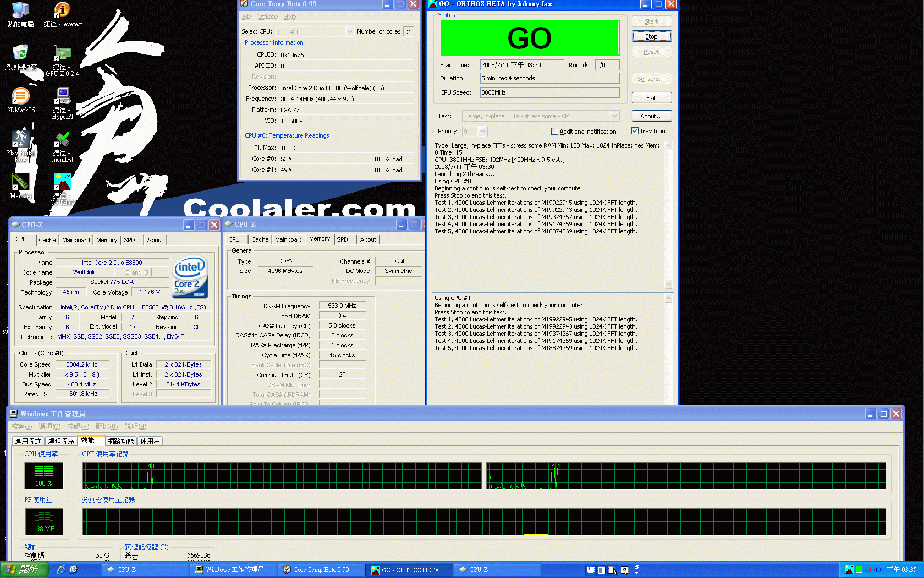Select the 網路功能 tab in Task Manager
924x578 pixels.
(x=120, y=441)
